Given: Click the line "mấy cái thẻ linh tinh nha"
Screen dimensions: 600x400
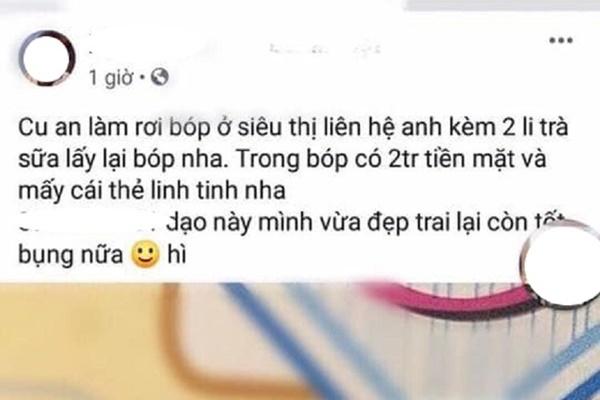Looking at the screenshot, I should (x=152, y=190).
